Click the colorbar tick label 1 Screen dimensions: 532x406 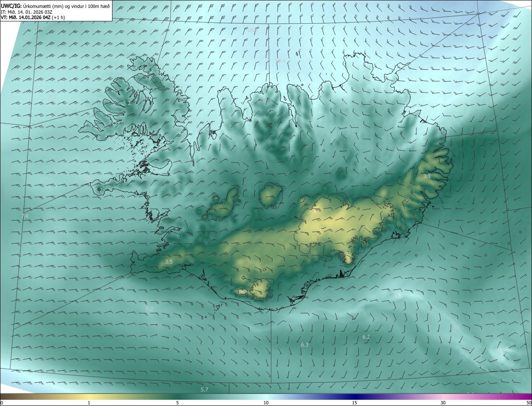coord(89,403)
